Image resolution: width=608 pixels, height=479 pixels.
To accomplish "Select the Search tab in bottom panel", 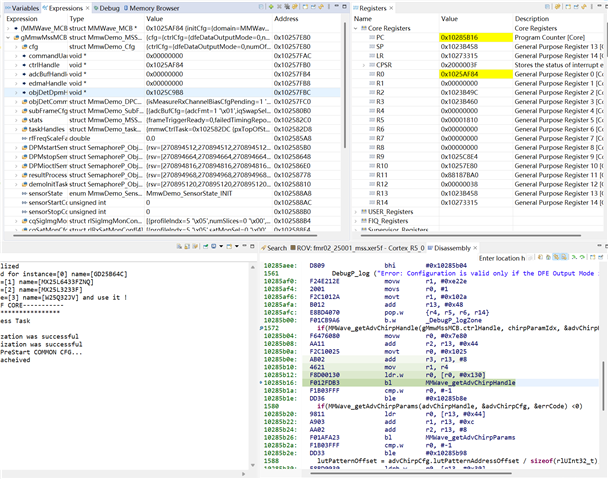I will point(274,246).
